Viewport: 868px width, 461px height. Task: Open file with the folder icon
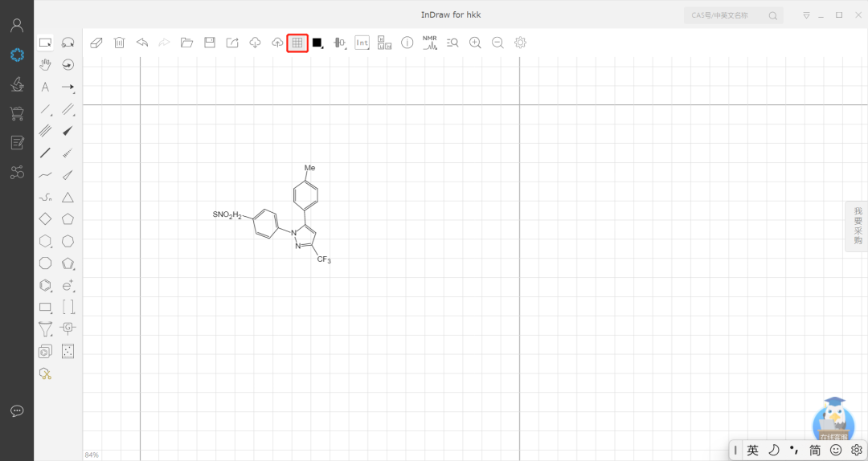(x=186, y=43)
